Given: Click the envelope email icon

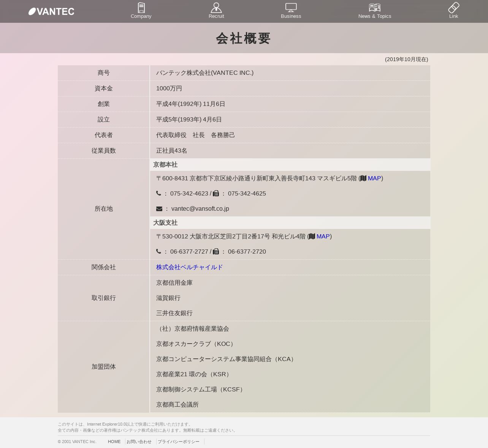Looking at the screenshot, I should click(159, 209).
